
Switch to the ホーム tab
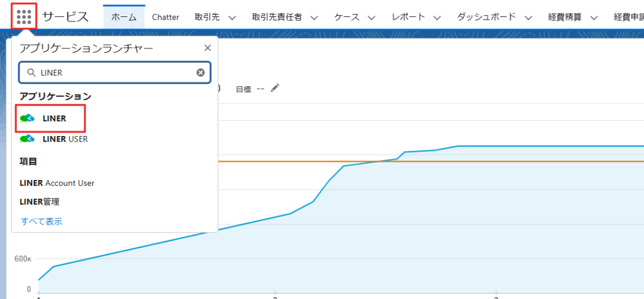(x=124, y=17)
